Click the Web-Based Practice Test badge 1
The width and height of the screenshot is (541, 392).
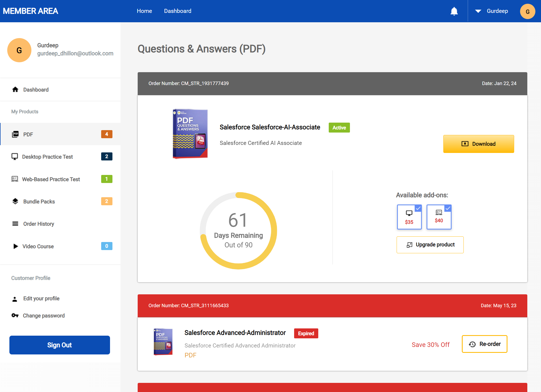(107, 179)
